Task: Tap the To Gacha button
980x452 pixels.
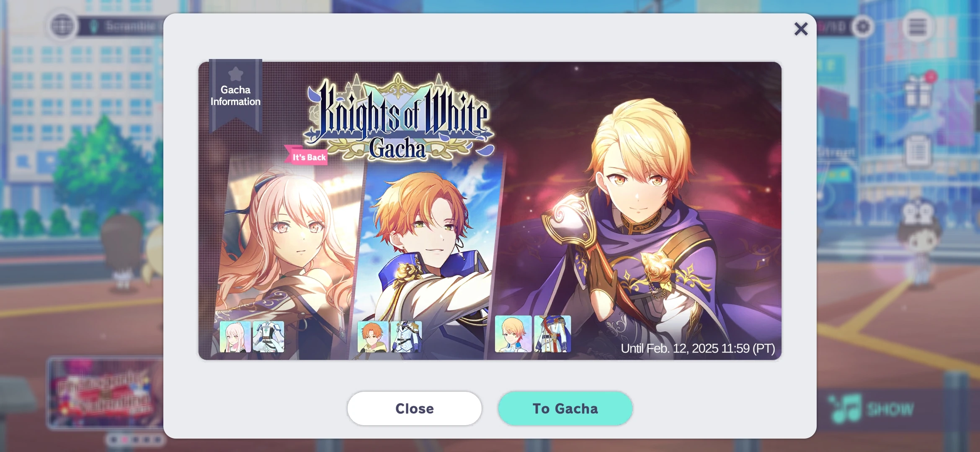Action: pos(565,408)
